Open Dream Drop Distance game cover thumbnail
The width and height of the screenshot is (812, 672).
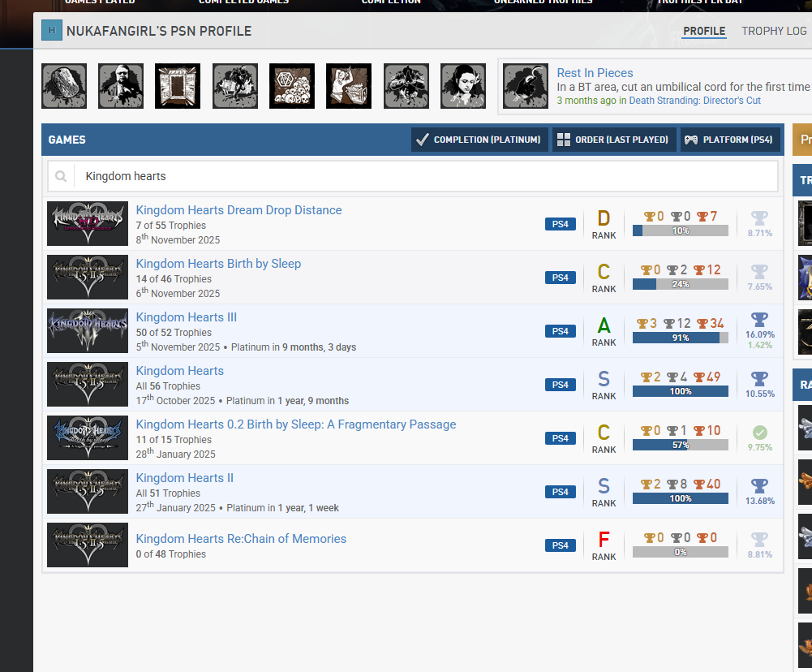coord(88,223)
